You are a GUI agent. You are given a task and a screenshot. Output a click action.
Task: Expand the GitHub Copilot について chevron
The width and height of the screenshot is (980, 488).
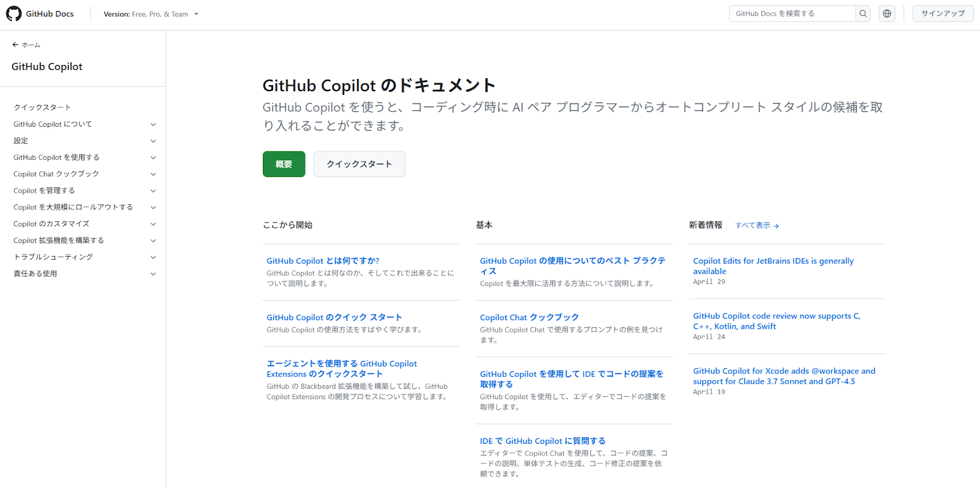153,124
